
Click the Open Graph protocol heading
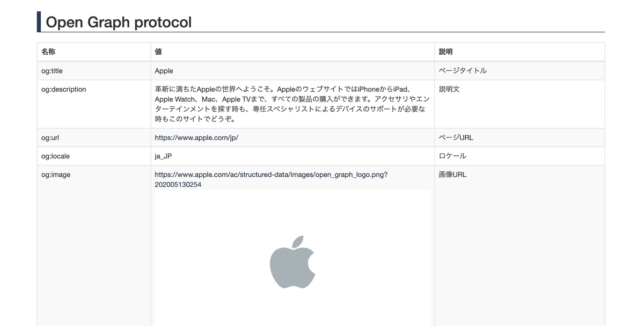coord(119,23)
